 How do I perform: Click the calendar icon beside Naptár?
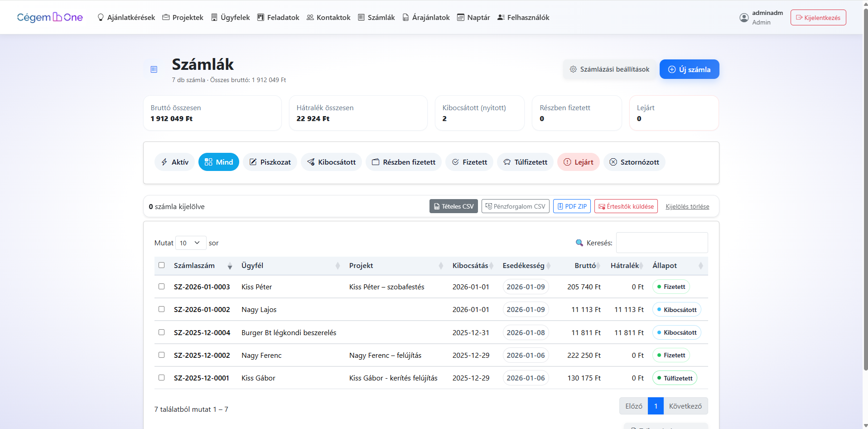tap(460, 18)
